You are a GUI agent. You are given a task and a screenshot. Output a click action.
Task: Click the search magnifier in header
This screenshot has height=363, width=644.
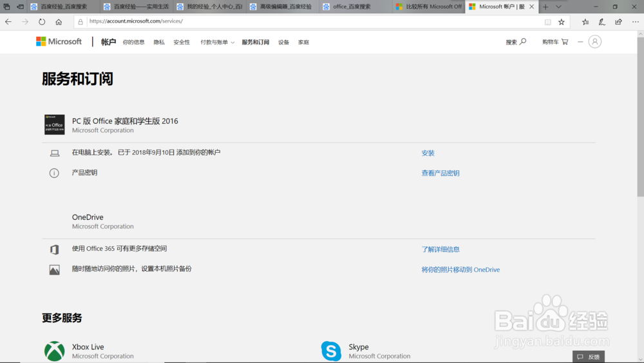[523, 41]
